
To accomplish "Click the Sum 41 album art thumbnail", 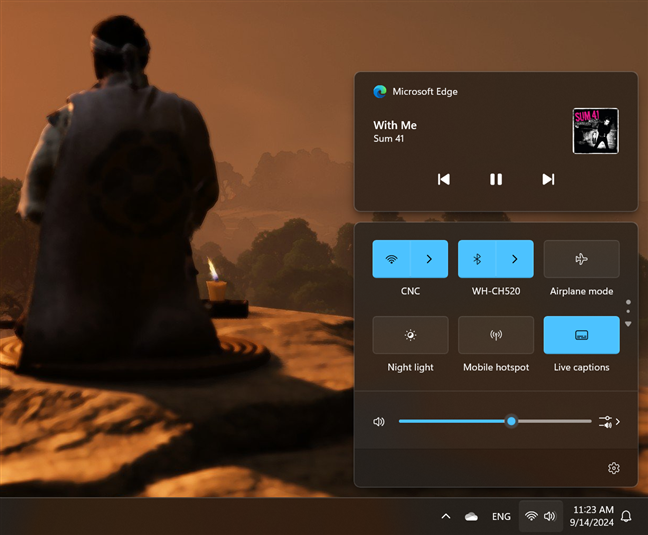I will [x=595, y=131].
